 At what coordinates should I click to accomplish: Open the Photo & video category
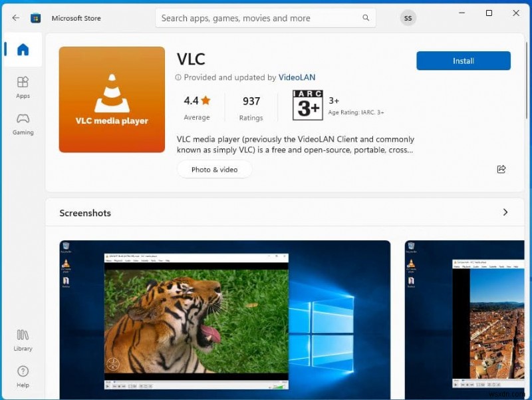click(214, 169)
